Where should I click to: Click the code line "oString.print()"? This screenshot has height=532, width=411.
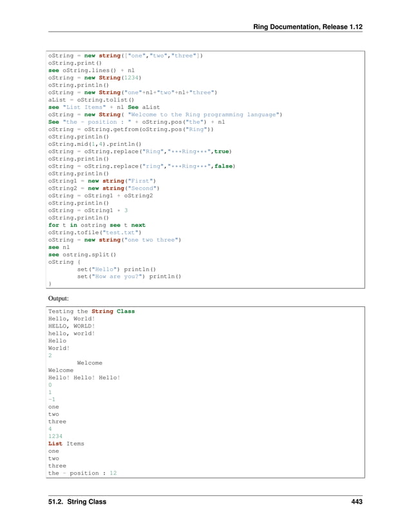75,63
